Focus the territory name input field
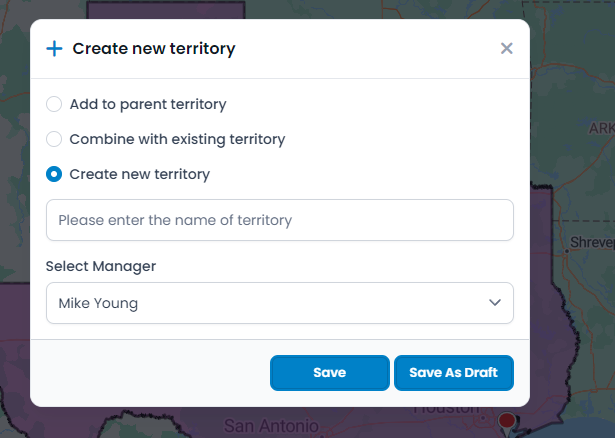The width and height of the screenshot is (615, 438). [x=280, y=220]
